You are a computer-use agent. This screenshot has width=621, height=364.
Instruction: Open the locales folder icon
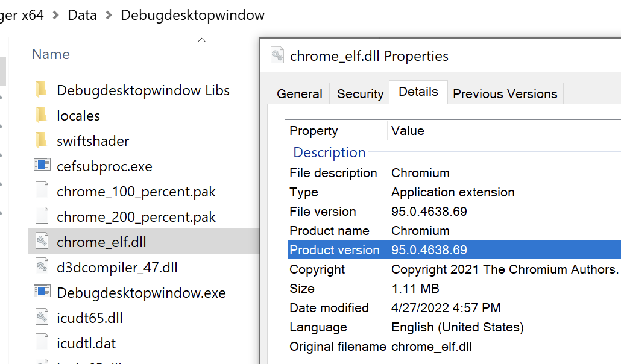pyautogui.click(x=41, y=115)
